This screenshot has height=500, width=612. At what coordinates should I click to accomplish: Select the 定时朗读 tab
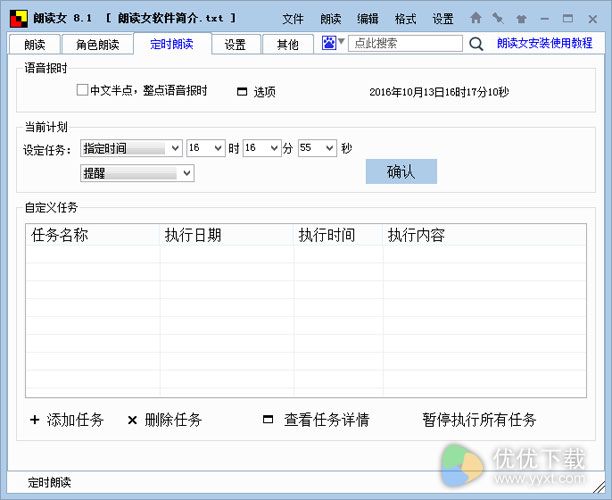[x=172, y=44]
